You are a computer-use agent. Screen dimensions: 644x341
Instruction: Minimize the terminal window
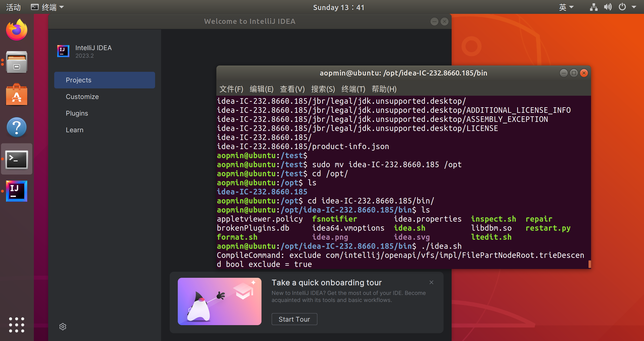tap(564, 73)
